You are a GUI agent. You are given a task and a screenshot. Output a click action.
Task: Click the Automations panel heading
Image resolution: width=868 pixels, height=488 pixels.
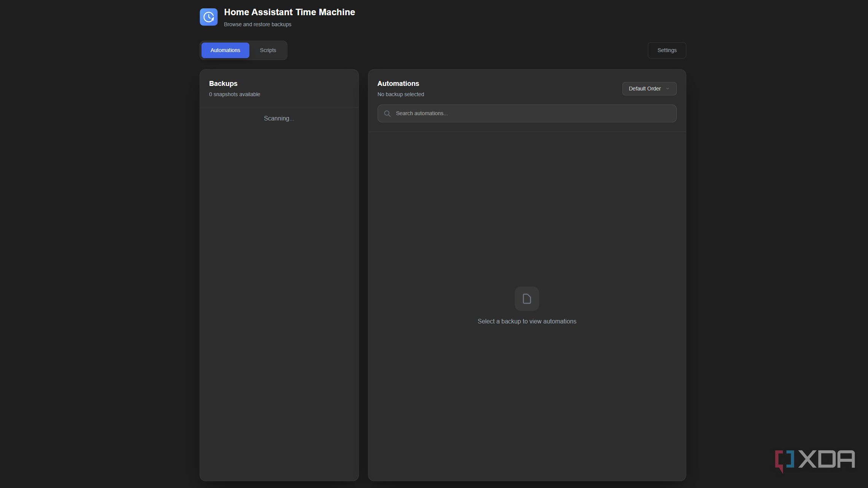click(398, 84)
